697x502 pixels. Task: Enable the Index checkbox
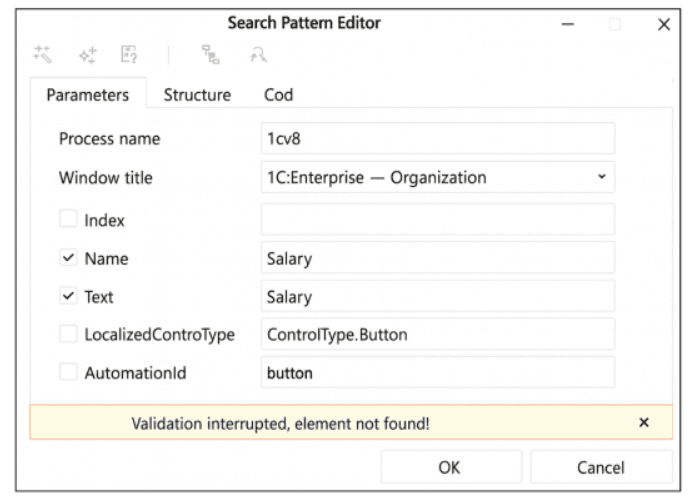67,220
